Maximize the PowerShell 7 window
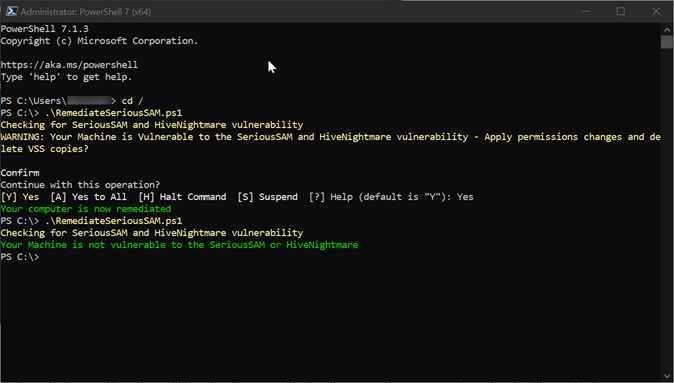 pyautogui.click(x=621, y=12)
